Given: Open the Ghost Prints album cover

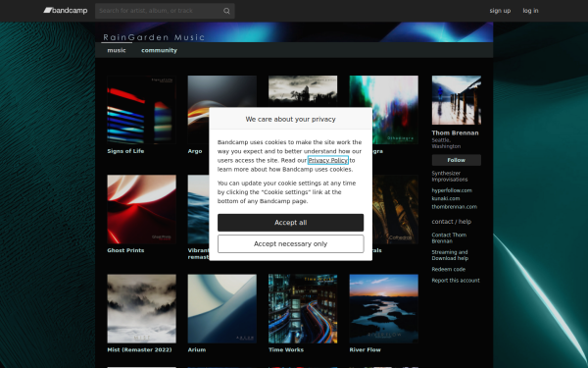Looking at the screenshot, I should coord(141,209).
